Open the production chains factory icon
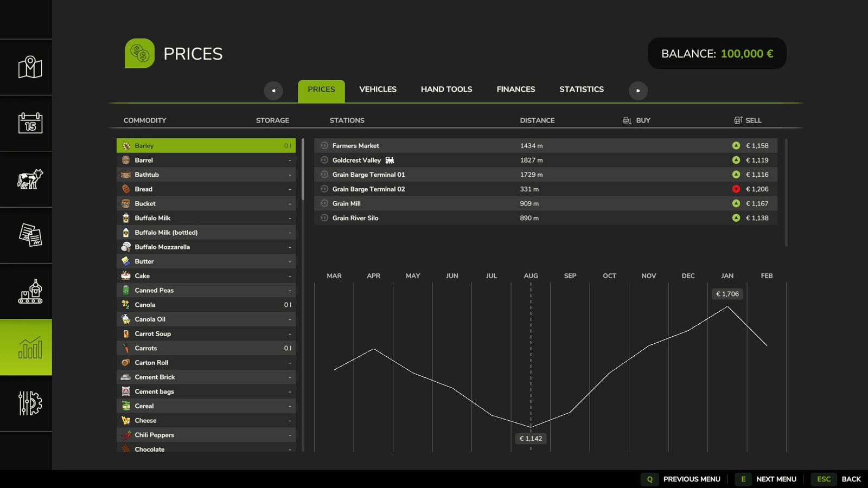 [x=30, y=291]
